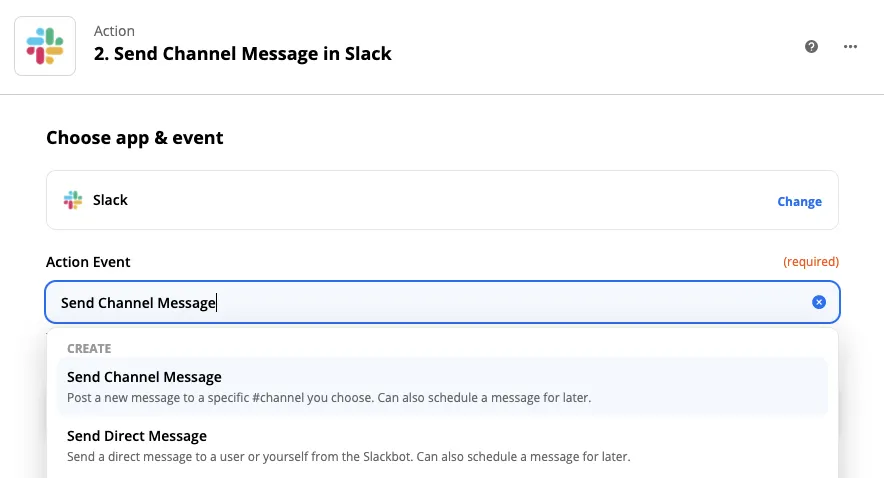
Task: Click the CREATE group header in dropdown
Action: pos(89,348)
